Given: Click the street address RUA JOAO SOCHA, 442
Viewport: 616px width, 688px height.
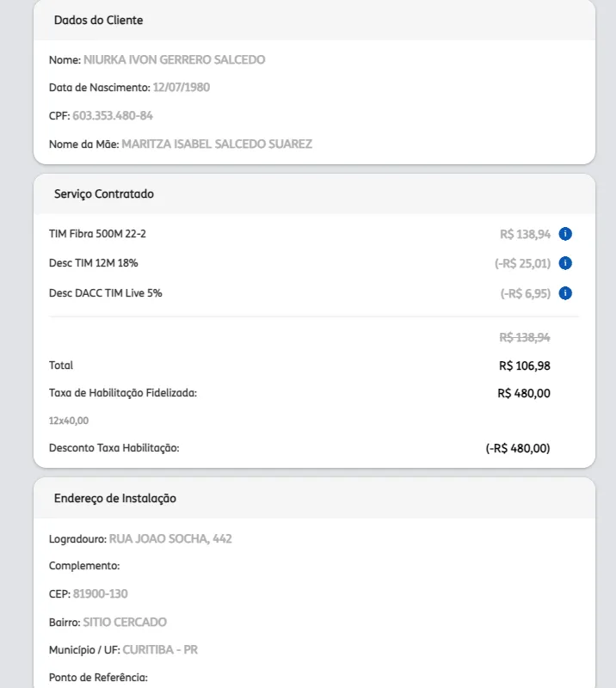Looking at the screenshot, I should 170,539.
